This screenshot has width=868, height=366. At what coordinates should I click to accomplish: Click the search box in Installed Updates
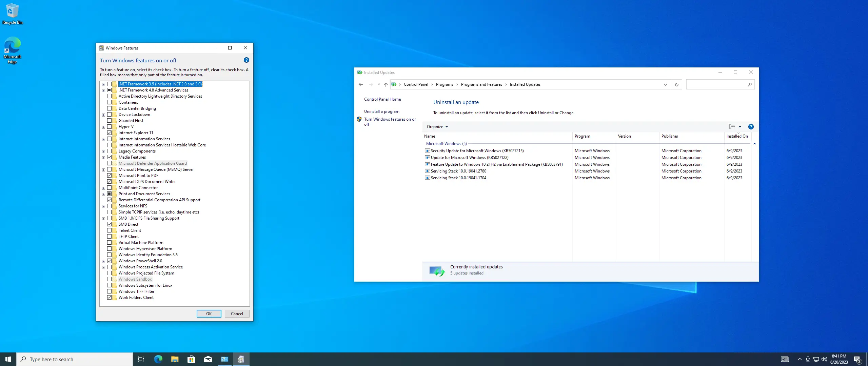(x=715, y=84)
